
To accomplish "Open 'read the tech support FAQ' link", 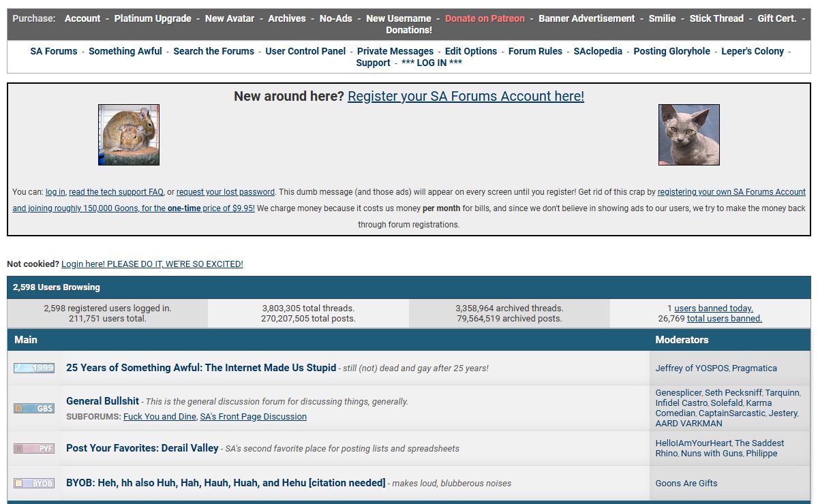I will click(x=116, y=192).
